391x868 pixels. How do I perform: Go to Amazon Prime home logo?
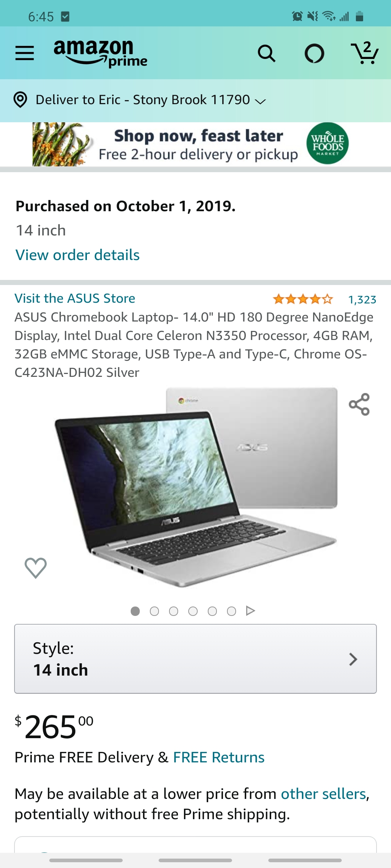pos(100,54)
